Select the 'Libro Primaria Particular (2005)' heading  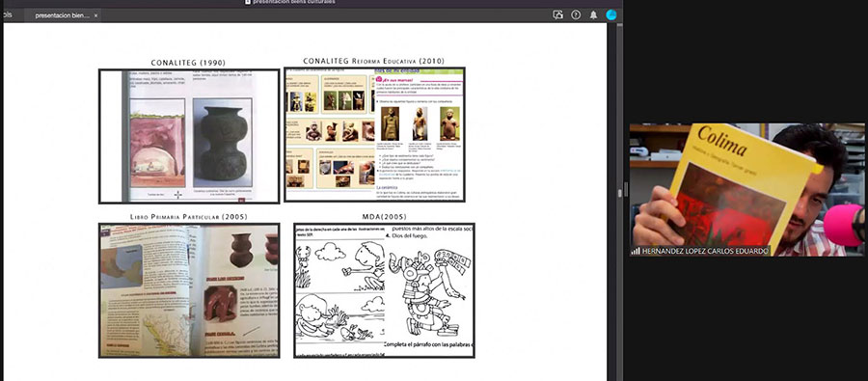coord(189,216)
